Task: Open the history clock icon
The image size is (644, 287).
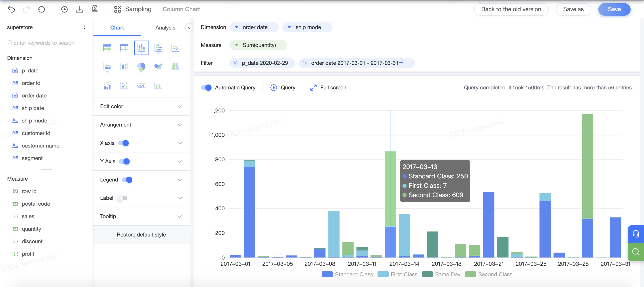Action: pyautogui.click(x=64, y=9)
